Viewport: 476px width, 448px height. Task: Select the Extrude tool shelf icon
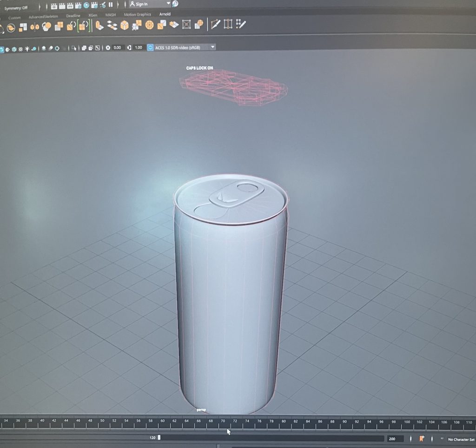(x=99, y=26)
